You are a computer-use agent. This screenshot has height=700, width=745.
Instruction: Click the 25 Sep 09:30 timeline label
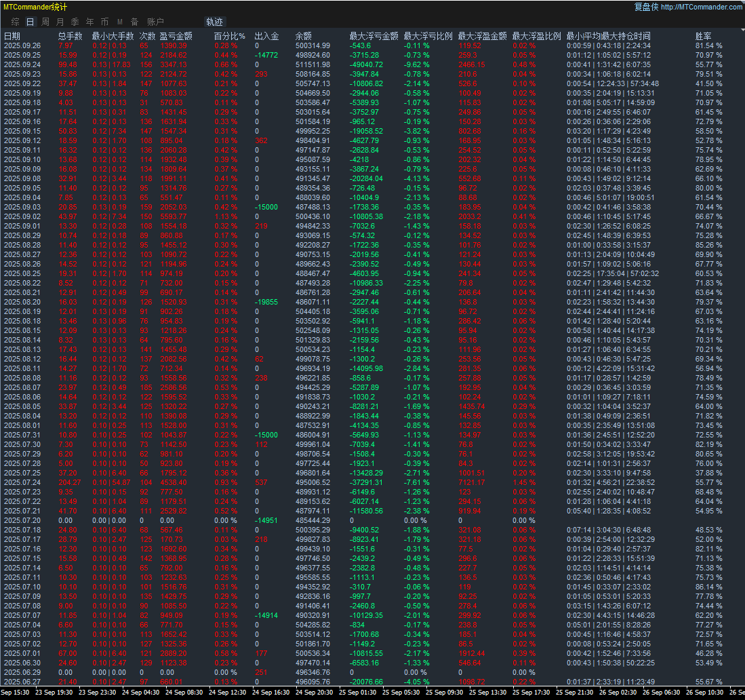(444, 693)
